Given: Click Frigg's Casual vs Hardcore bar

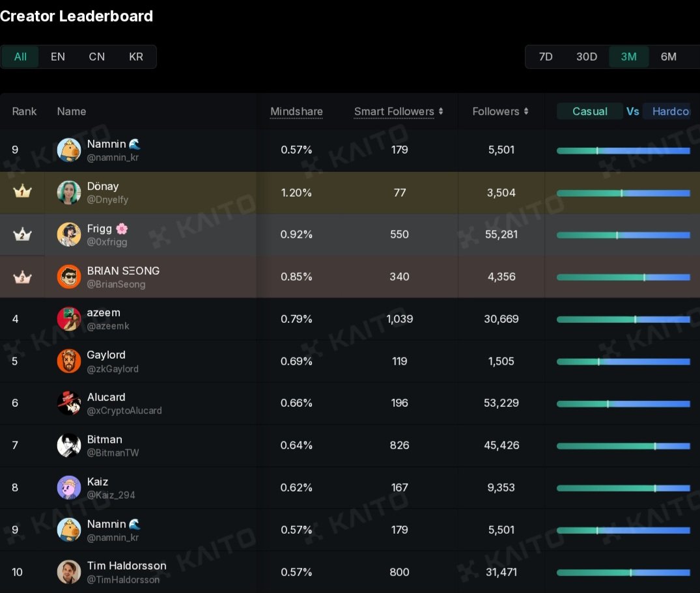Looking at the screenshot, I should click(623, 235).
